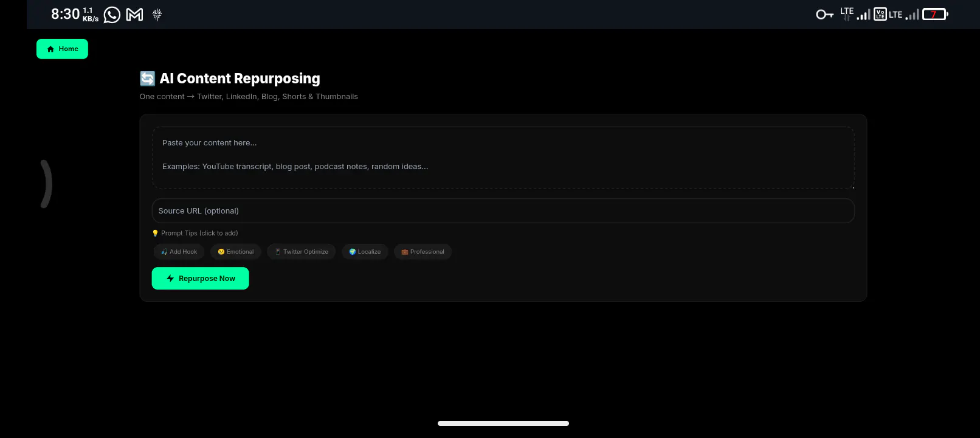
Task: Tap the low battery indicator
Action: pyautogui.click(x=935, y=15)
